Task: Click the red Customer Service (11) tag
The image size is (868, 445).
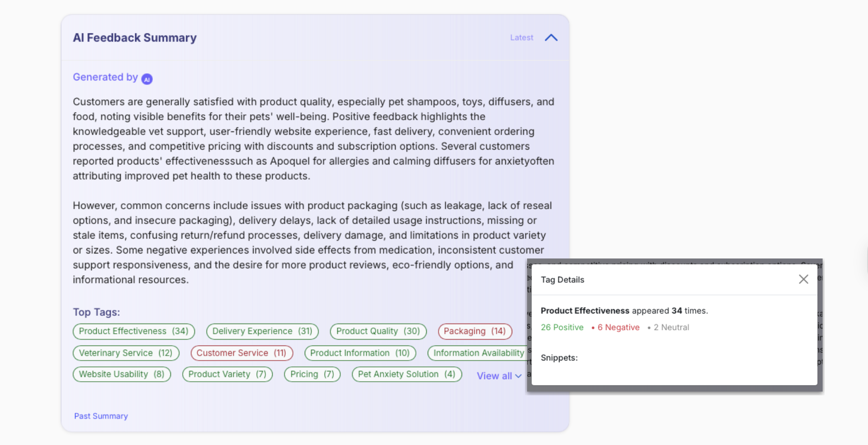Action: pos(241,353)
